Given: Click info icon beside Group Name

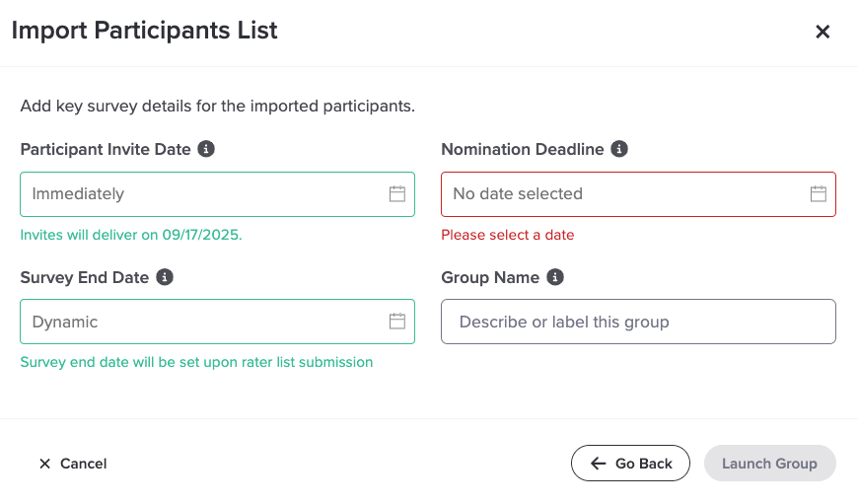Looking at the screenshot, I should (555, 277).
